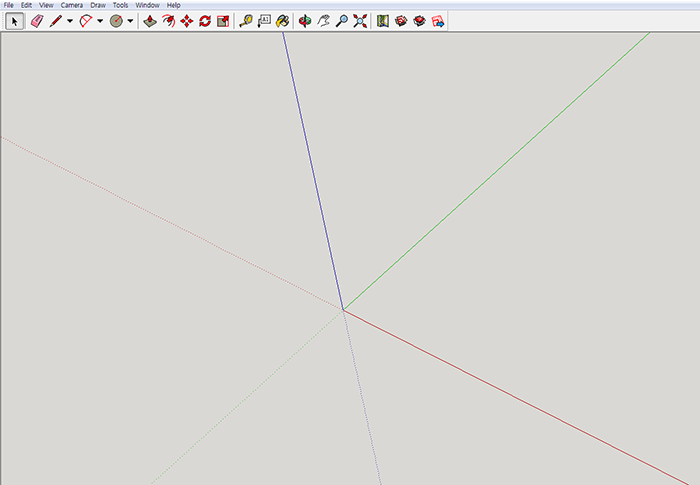Click the Zoom Extents tool

pyautogui.click(x=360, y=21)
